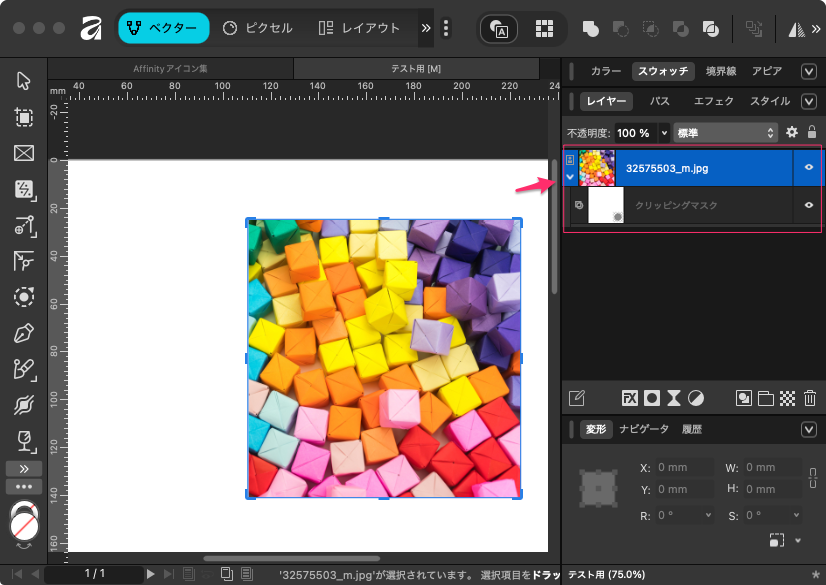
Task: Expand more tools with the » button
Action: (x=24, y=468)
